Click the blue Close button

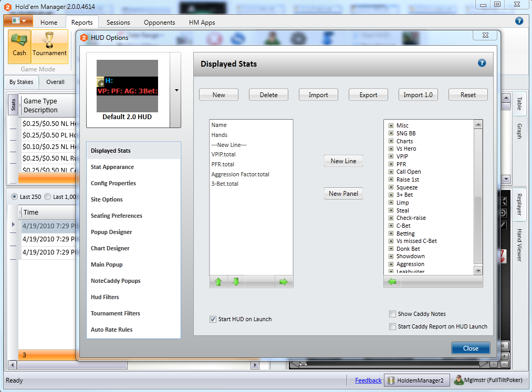(471, 348)
